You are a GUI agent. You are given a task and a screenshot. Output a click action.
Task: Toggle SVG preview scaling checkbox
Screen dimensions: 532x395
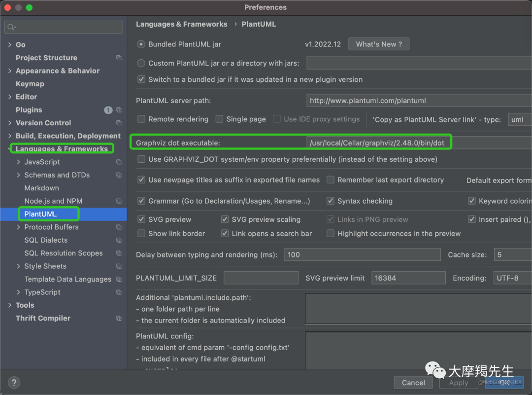pos(225,219)
